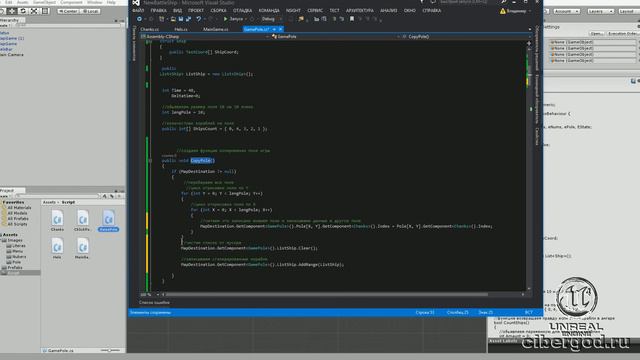The height and width of the screenshot is (360, 640).
Task: Switch to the Chanks.cs editor tab
Action: pyautogui.click(x=149, y=29)
